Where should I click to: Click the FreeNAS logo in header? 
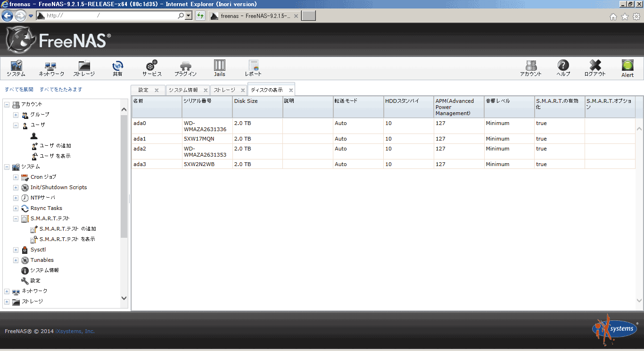58,40
